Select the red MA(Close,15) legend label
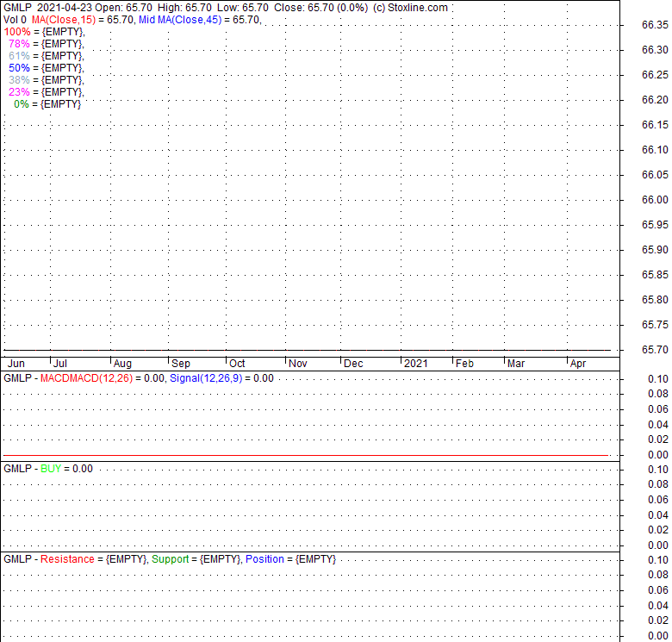The width and height of the screenshot is (672, 642). click(x=64, y=20)
